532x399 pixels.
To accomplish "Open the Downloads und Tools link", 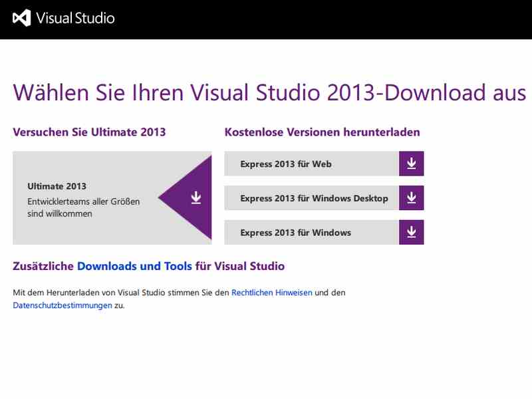I will click(x=135, y=266).
